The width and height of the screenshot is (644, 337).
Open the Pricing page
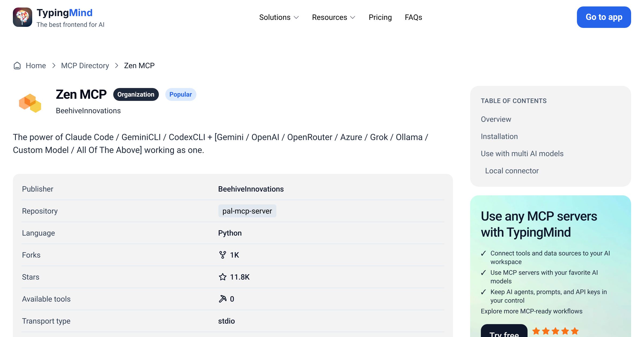[380, 17]
